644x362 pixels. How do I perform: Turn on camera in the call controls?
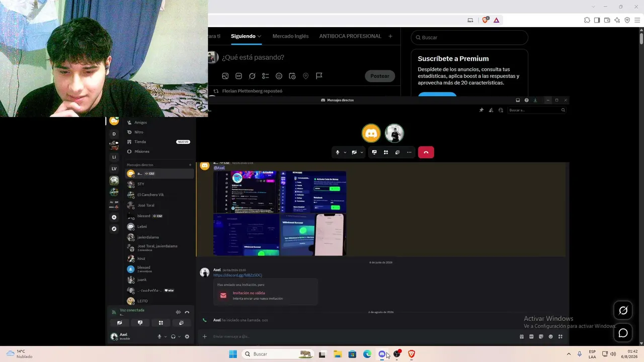click(354, 152)
